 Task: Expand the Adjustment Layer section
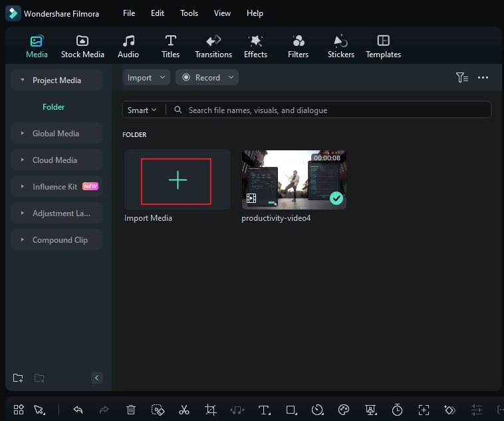tap(22, 213)
